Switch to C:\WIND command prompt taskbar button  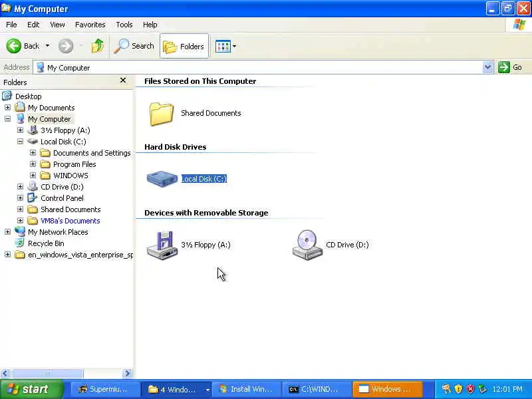point(318,390)
